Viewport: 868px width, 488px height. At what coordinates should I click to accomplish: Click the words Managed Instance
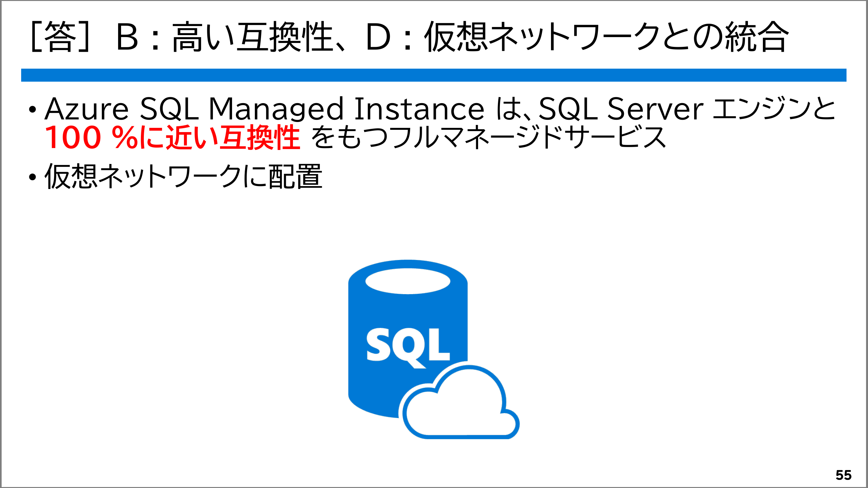(x=346, y=109)
